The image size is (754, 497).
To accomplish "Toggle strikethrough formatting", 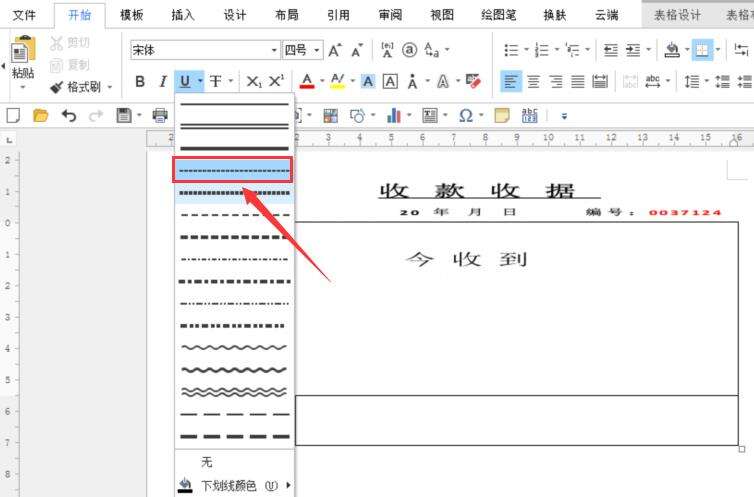I will pyautogui.click(x=215, y=82).
